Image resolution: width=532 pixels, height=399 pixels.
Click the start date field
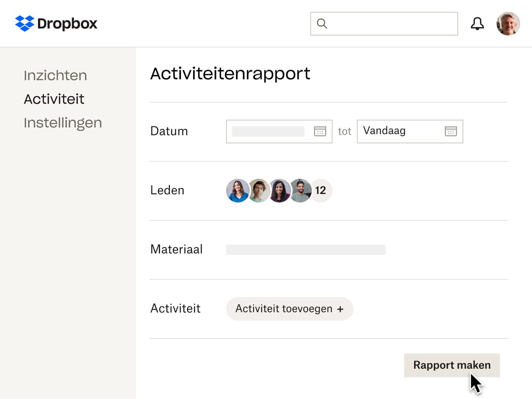pos(279,132)
